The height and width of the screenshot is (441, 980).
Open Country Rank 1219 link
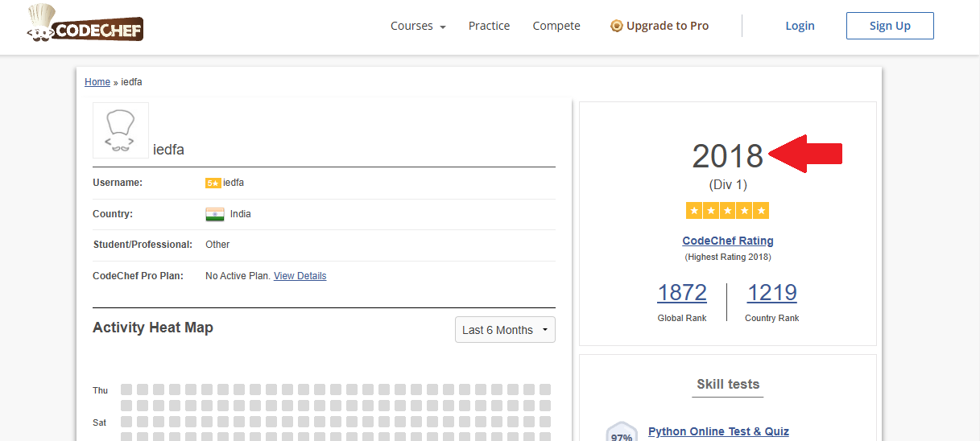point(772,292)
